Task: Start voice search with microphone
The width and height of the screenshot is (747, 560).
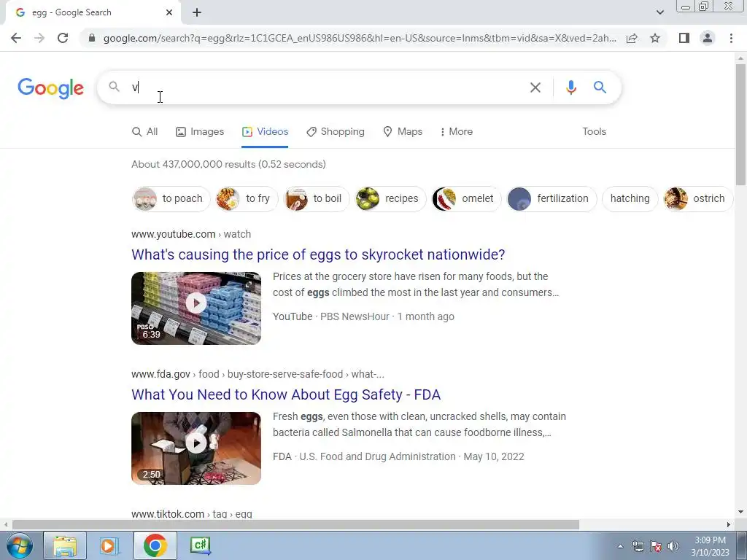Action: [570, 87]
